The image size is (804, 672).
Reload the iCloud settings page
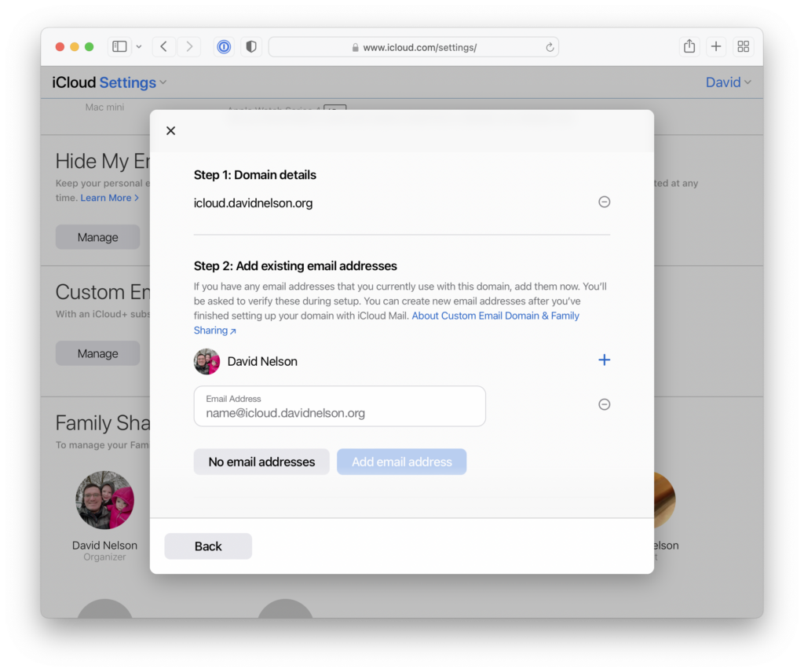pos(550,47)
